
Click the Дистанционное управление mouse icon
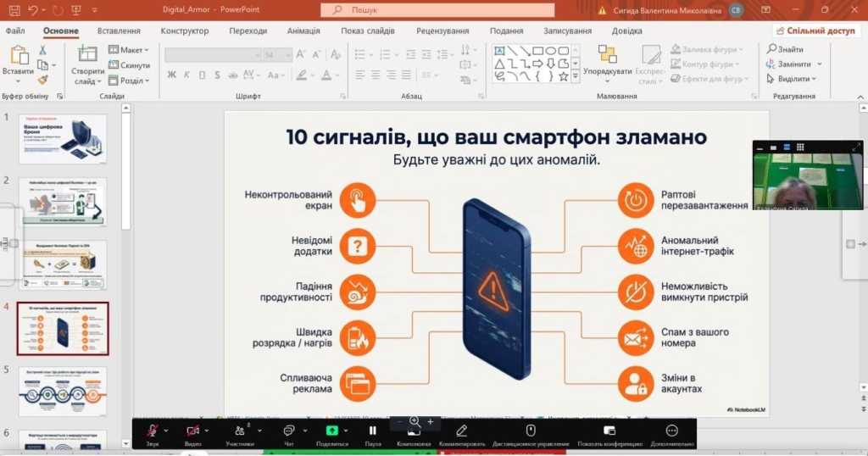[531, 431]
